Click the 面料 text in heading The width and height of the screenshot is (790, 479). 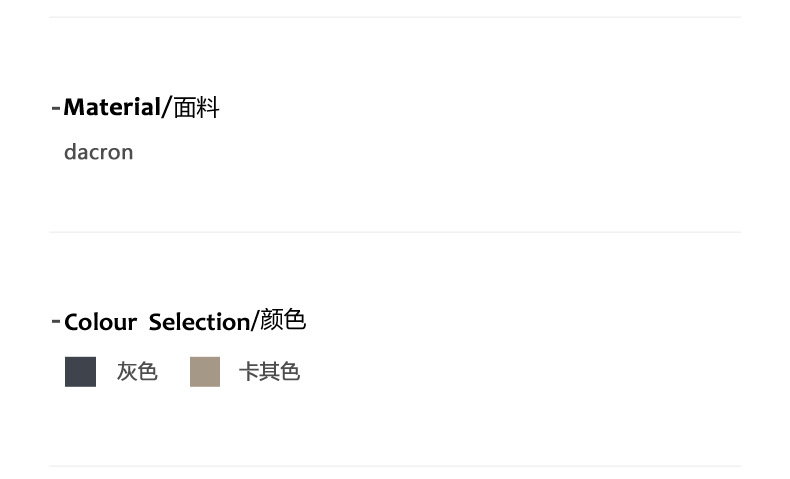point(196,108)
